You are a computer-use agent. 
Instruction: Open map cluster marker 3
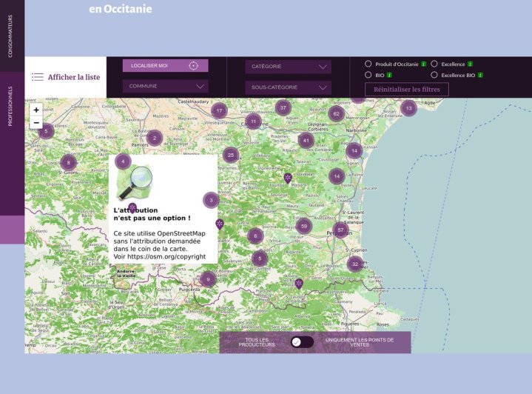click(211, 200)
